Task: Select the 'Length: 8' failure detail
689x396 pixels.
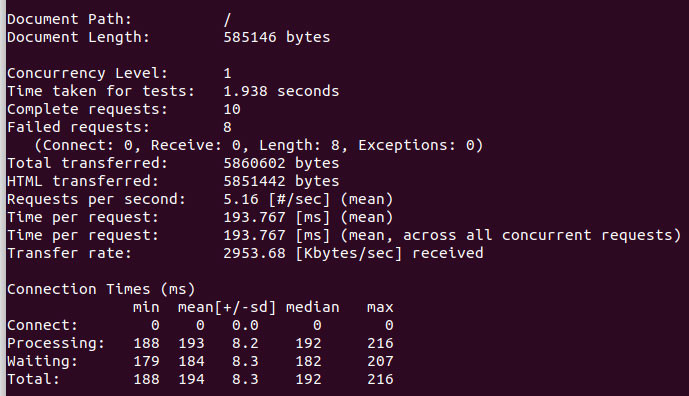Action: tap(299, 145)
